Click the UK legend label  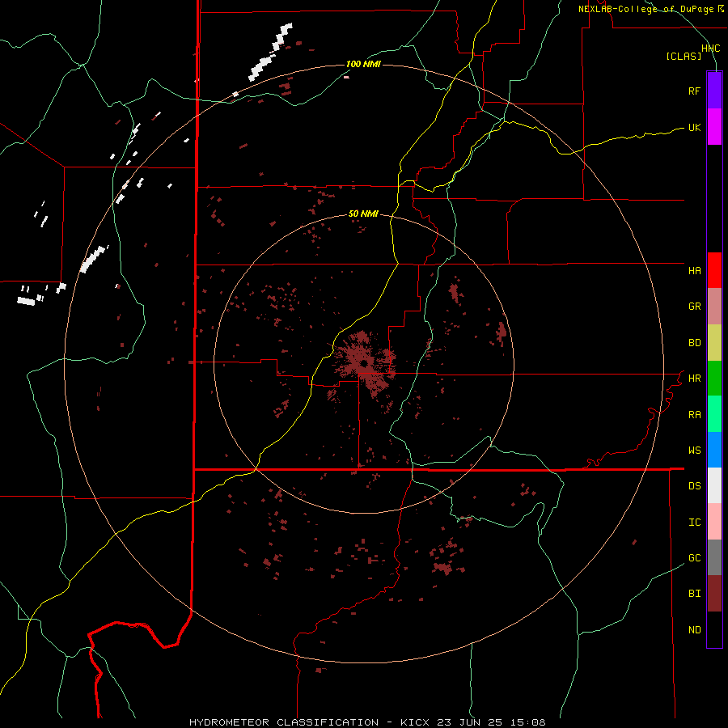click(x=694, y=127)
